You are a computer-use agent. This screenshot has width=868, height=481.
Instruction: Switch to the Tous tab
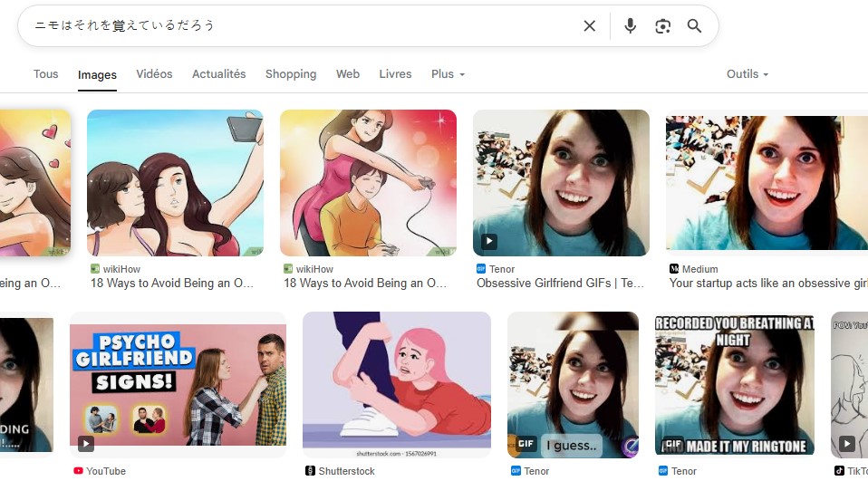[45, 74]
